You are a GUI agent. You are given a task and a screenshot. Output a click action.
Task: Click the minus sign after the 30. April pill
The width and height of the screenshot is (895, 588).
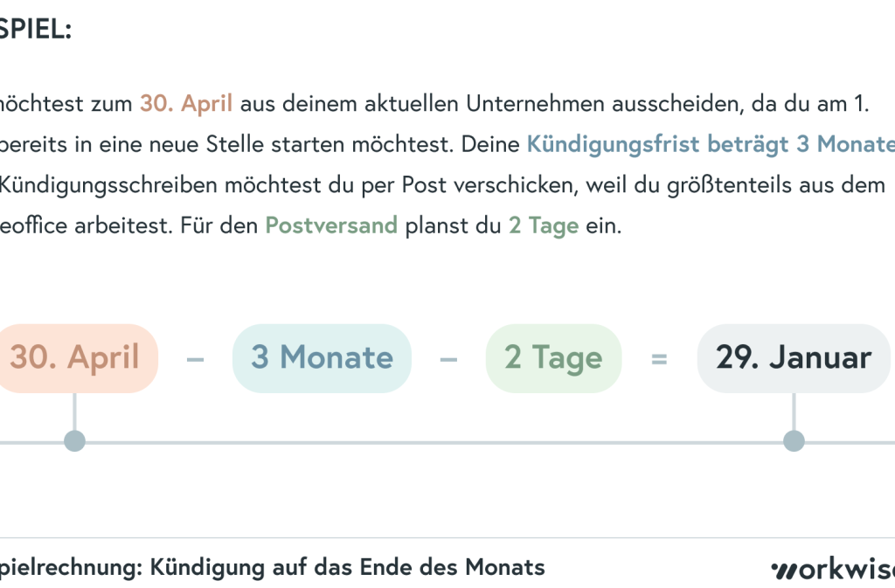click(x=195, y=358)
